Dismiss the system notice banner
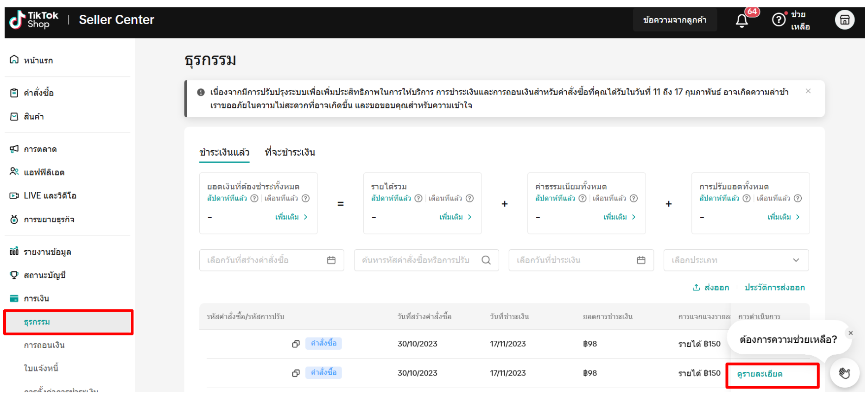The width and height of the screenshot is (868, 396). [x=808, y=91]
